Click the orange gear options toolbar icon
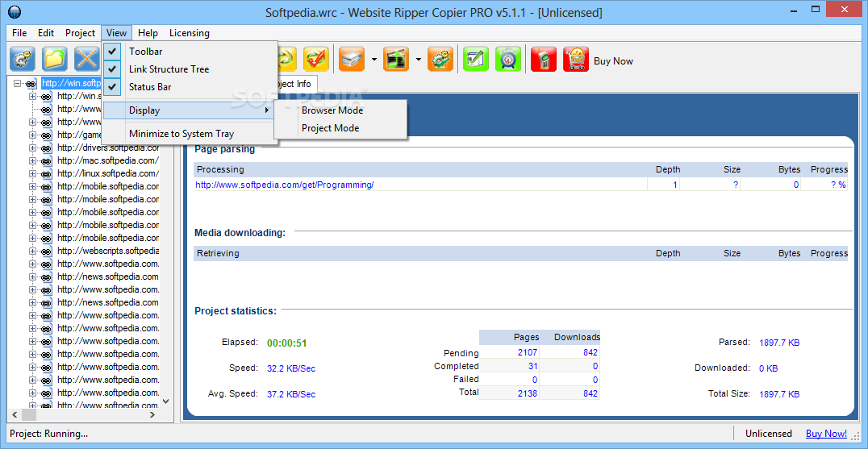868x449 pixels. tap(440, 59)
